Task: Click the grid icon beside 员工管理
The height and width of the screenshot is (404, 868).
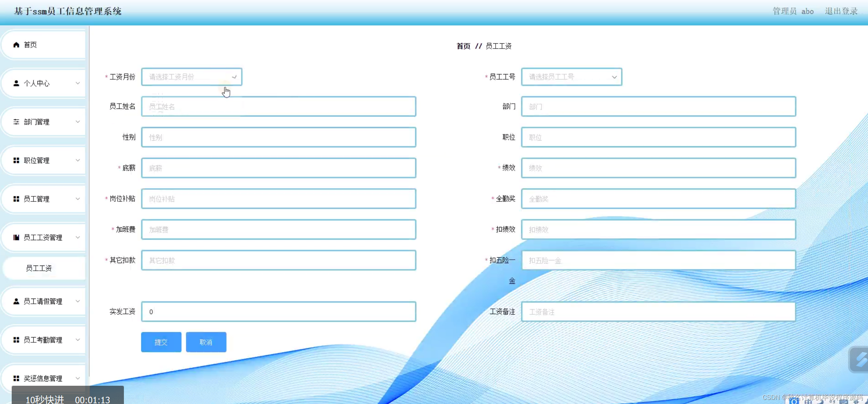Action: click(x=16, y=199)
